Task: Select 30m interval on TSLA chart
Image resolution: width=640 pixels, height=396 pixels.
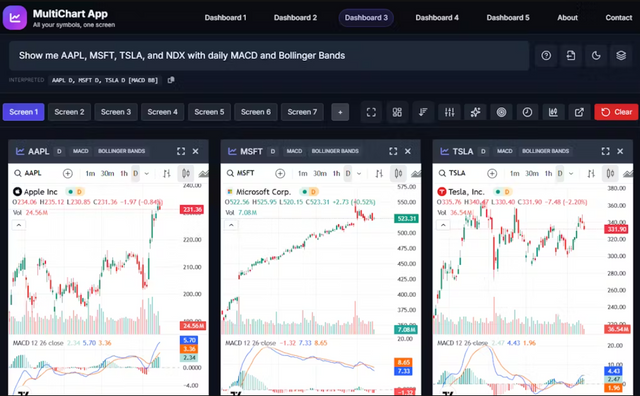Action: pos(532,174)
